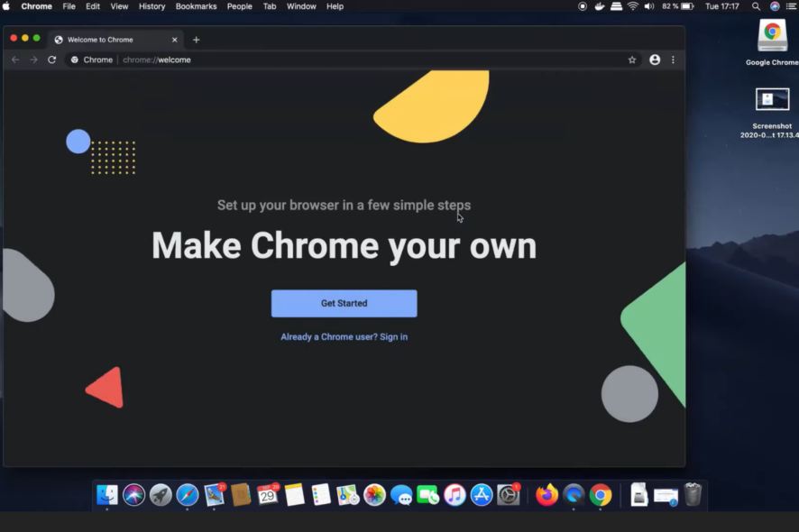
Task: Click the Siri icon in menu bar
Action: tap(775, 6)
